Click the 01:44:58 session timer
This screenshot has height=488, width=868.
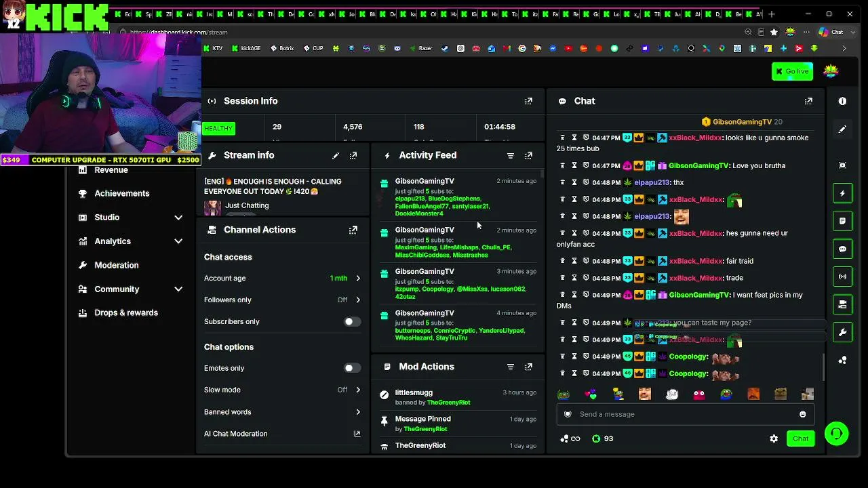(x=500, y=127)
